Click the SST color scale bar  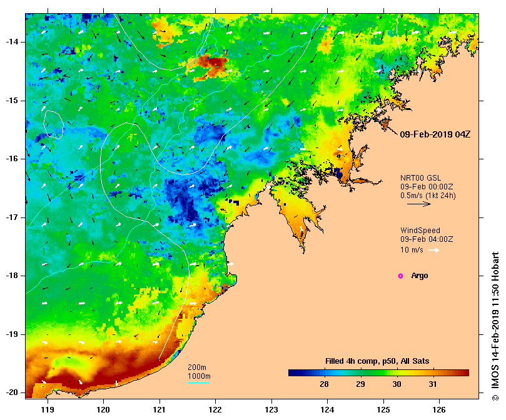coord(378,373)
